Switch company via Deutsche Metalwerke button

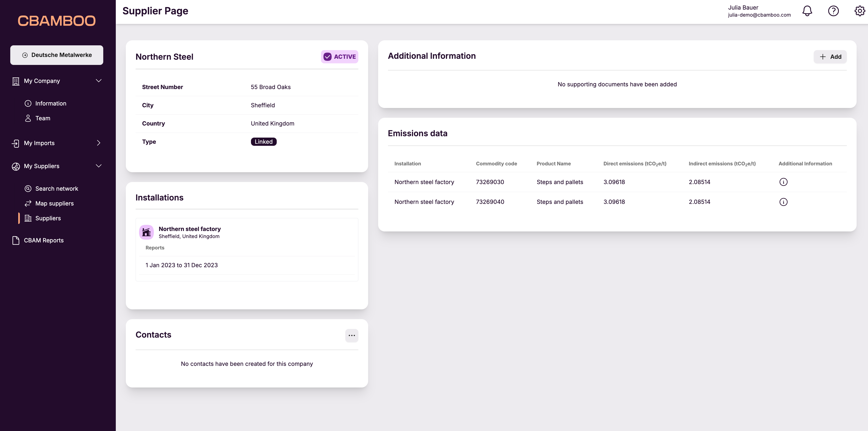(x=57, y=55)
